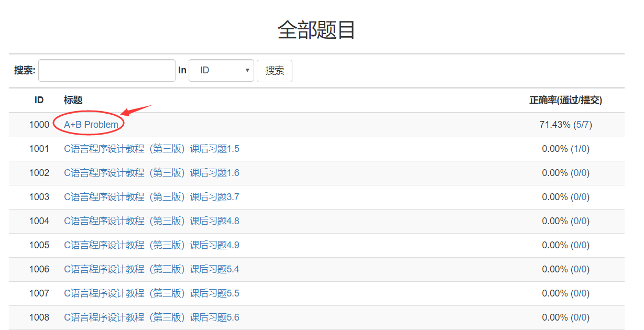This screenshot has width=644, height=330.
Task: Click the 搜索: label
Action: click(x=25, y=70)
